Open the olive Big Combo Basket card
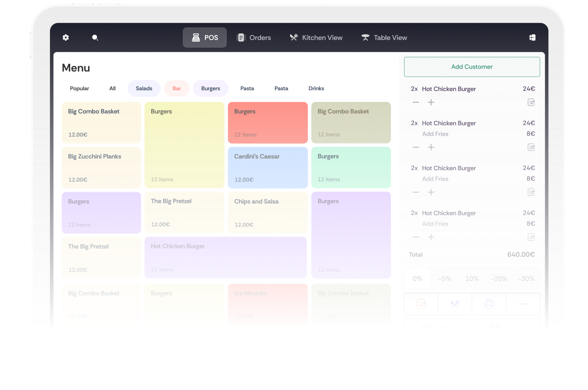 (x=351, y=123)
